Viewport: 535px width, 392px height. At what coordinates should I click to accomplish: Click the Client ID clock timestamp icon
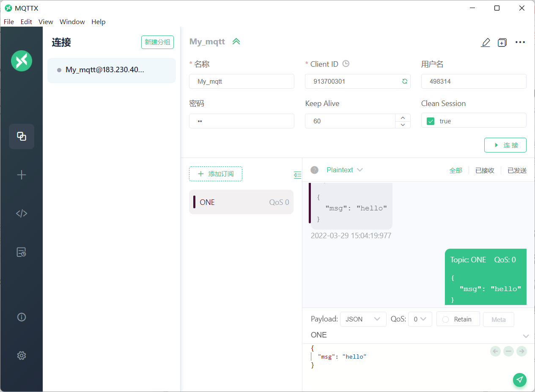pos(346,64)
